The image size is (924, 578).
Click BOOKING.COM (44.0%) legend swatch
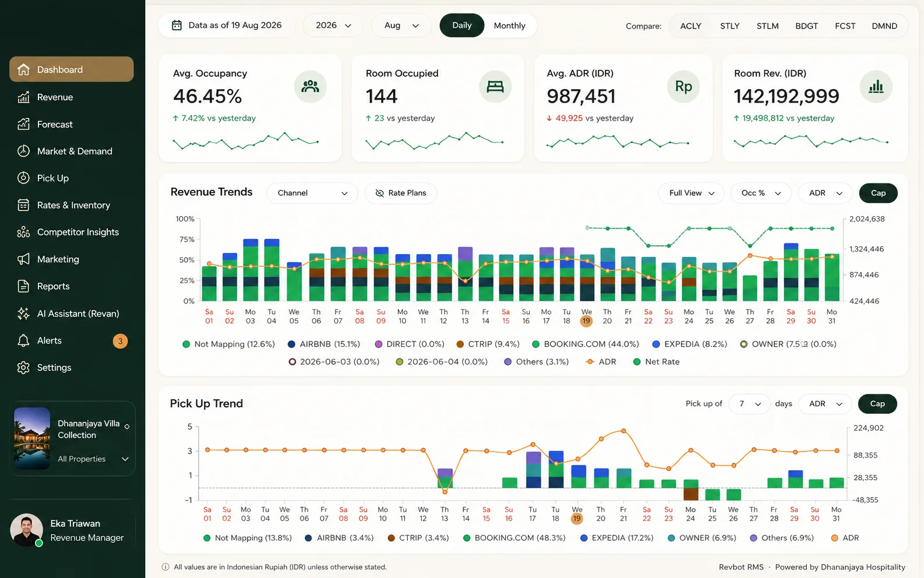tap(535, 344)
